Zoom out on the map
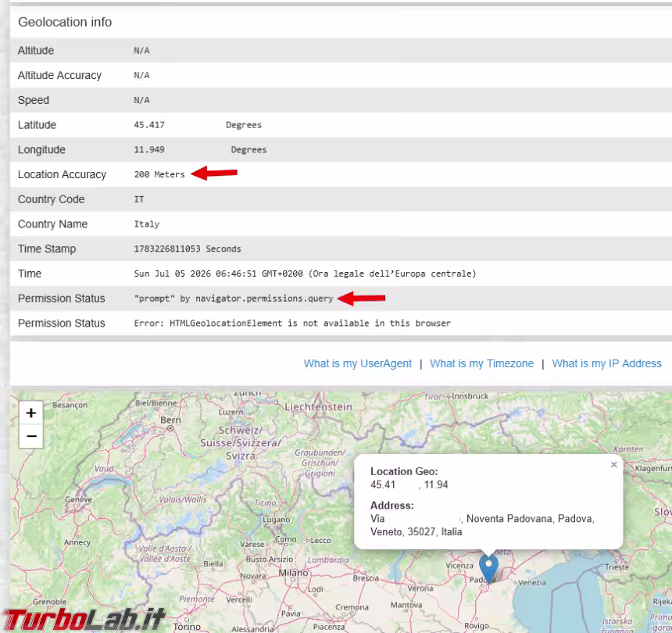Viewport: 672px width, 633px height. click(x=30, y=436)
